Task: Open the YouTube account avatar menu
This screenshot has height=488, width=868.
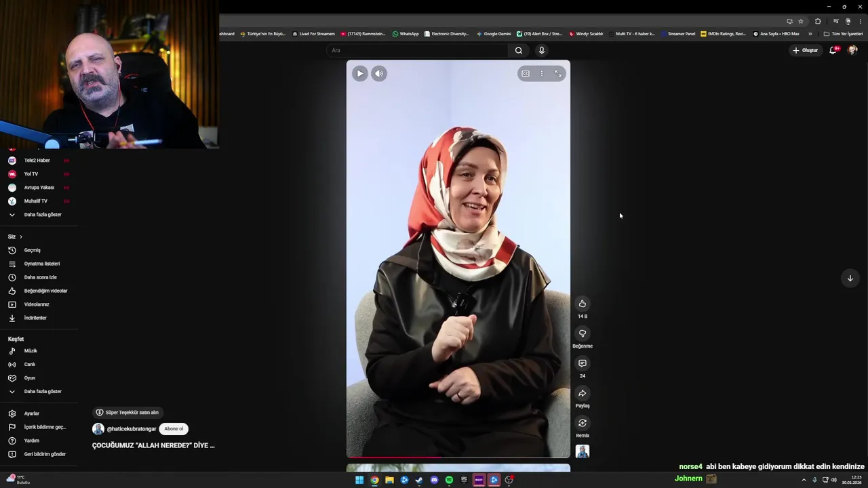Action: 852,50
